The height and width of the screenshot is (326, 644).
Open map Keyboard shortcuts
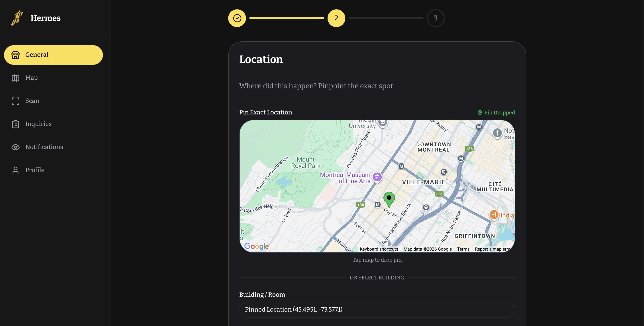379,249
